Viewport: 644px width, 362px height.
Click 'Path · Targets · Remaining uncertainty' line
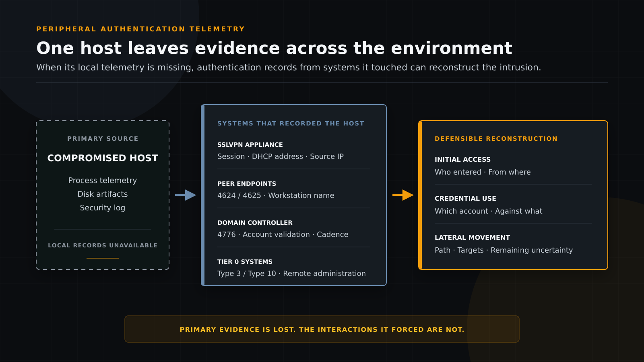(504, 250)
